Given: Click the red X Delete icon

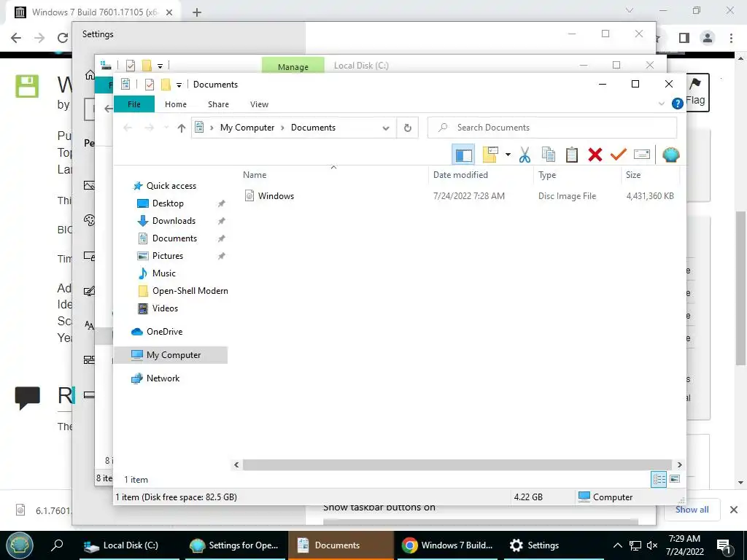Looking at the screenshot, I should tap(595, 155).
